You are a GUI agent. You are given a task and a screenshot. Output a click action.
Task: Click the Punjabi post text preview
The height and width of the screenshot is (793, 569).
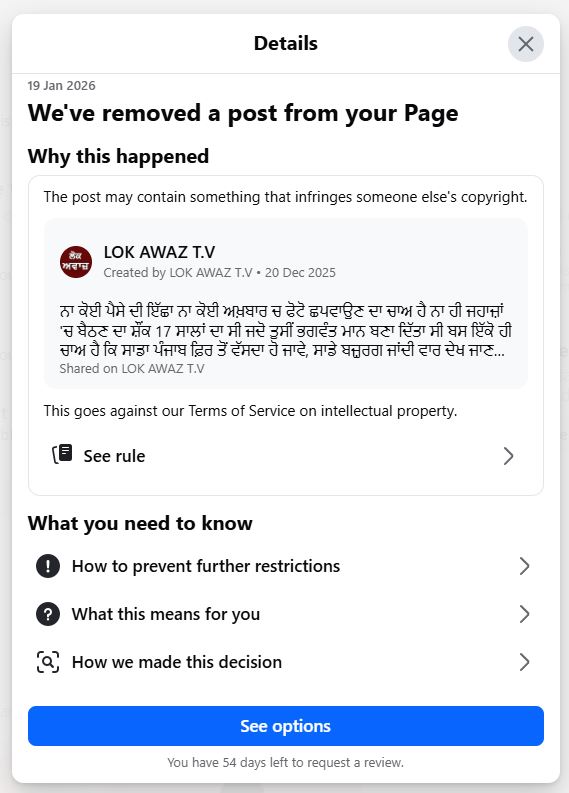285,331
